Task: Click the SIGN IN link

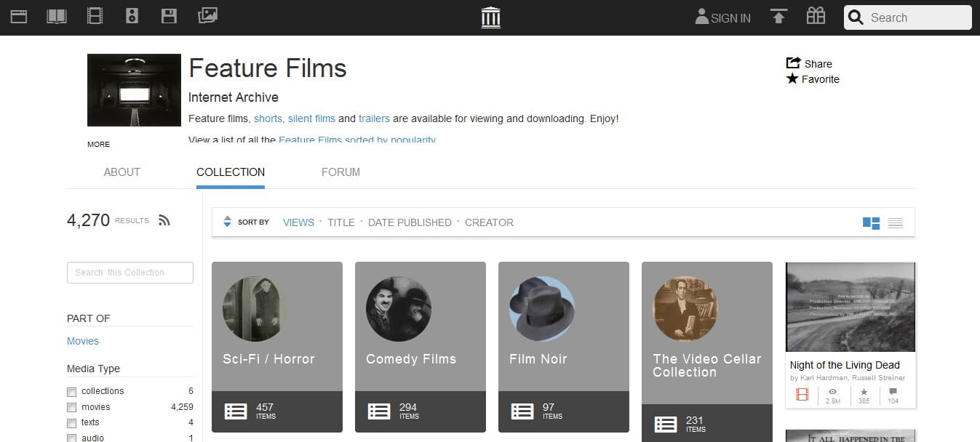Action: pos(730,18)
